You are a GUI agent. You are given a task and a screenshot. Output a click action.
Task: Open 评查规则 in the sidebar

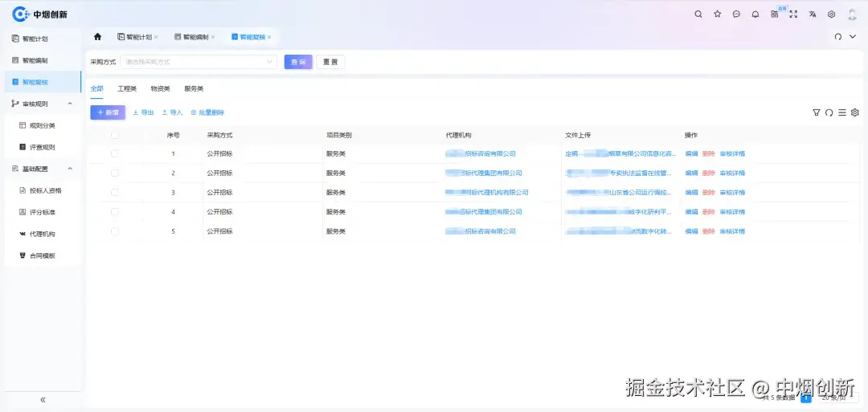(42, 147)
